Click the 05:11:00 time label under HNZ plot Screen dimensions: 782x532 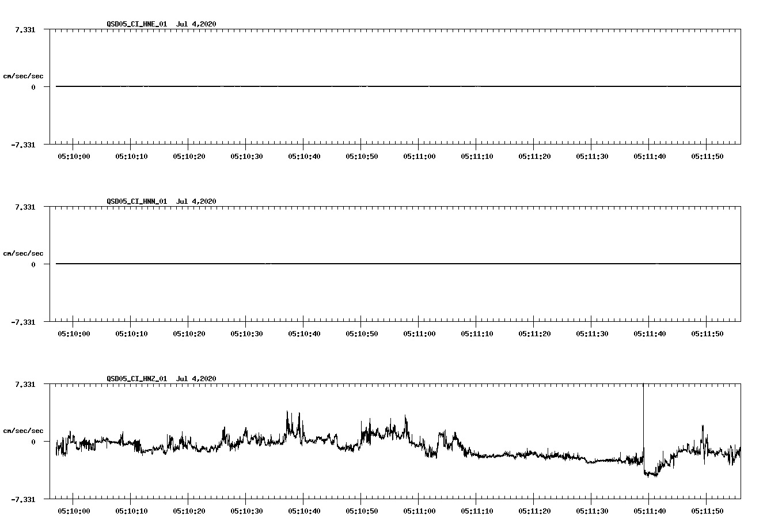(419, 511)
